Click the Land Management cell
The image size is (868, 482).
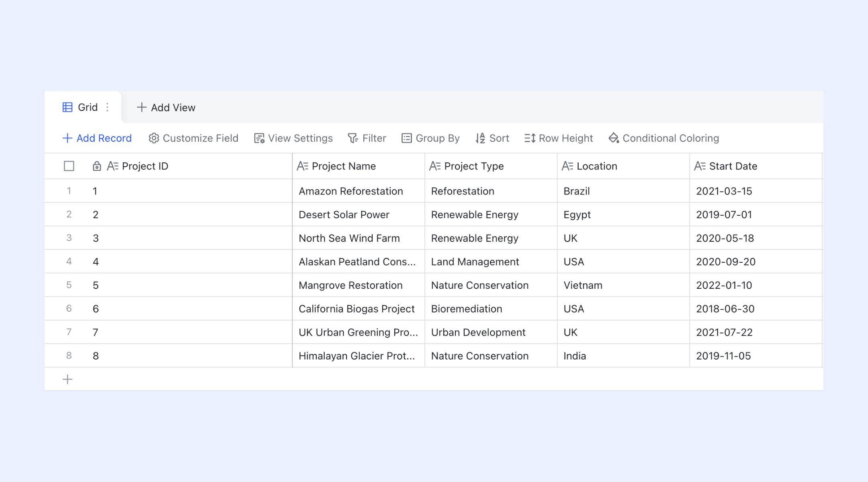click(491, 261)
